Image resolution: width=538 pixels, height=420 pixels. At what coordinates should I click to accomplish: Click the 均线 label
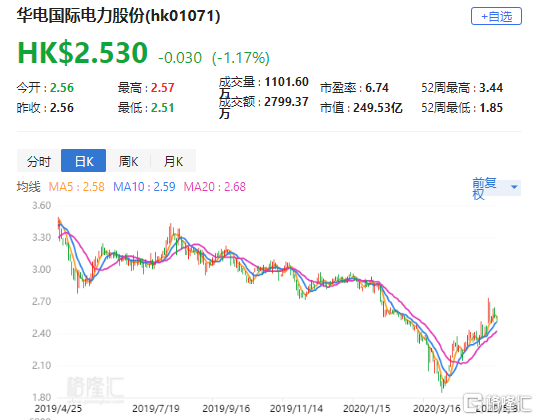tap(28, 187)
